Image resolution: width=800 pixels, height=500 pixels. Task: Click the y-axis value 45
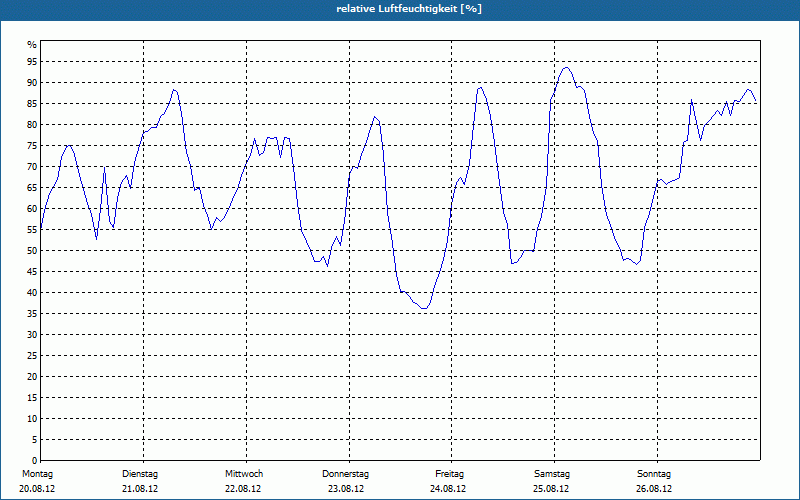click(x=32, y=271)
